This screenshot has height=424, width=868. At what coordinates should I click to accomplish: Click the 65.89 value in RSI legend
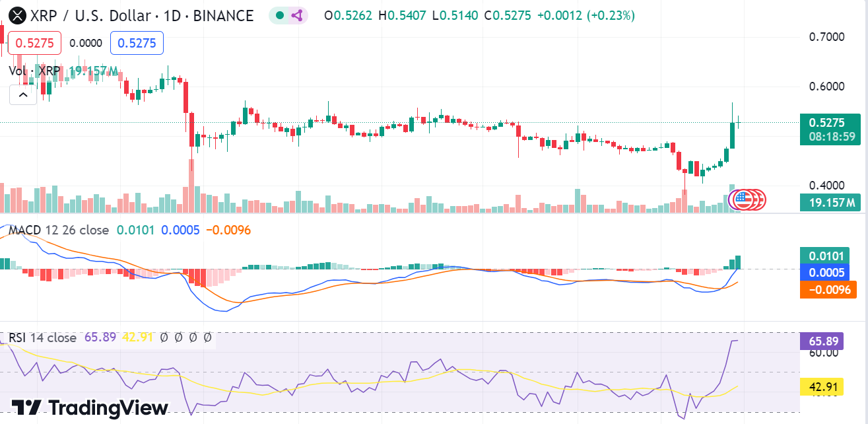pyautogui.click(x=100, y=337)
